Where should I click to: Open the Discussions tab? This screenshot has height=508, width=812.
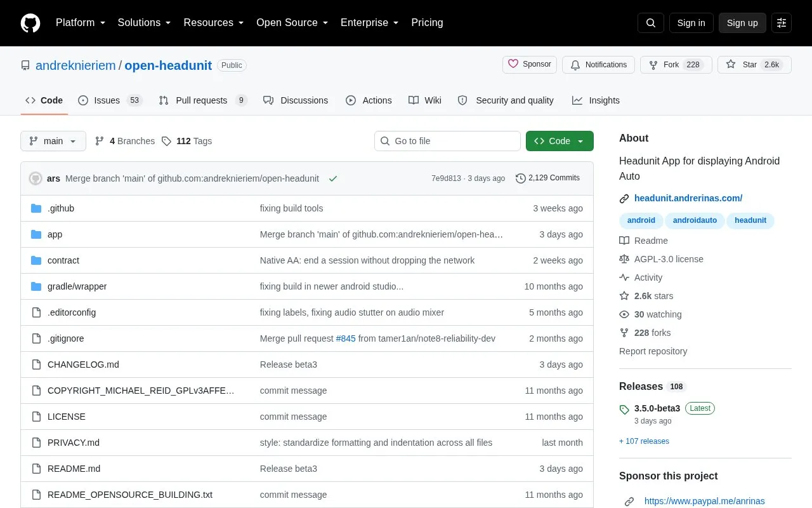click(x=296, y=100)
